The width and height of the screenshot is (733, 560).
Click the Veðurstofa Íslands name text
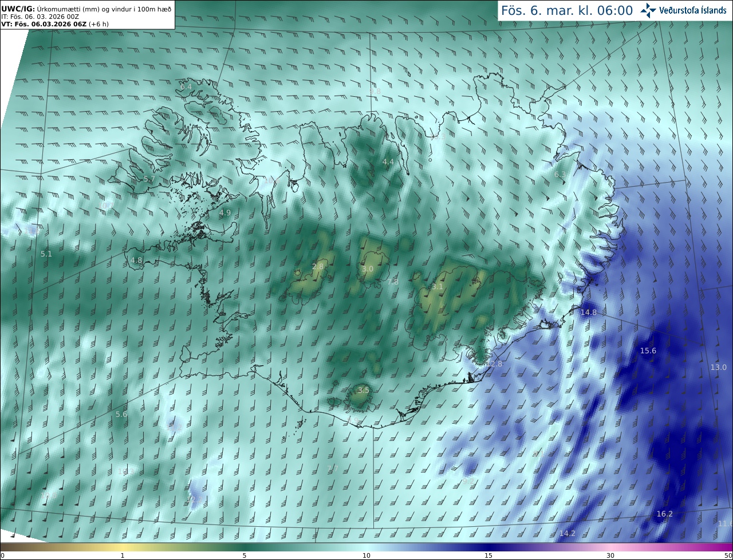coord(693,10)
